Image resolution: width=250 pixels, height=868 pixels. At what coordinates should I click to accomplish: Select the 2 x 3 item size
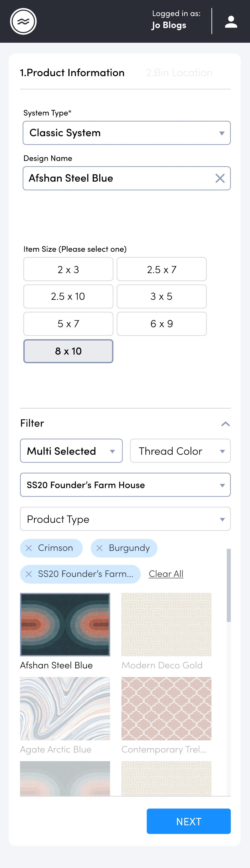pyautogui.click(x=68, y=269)
